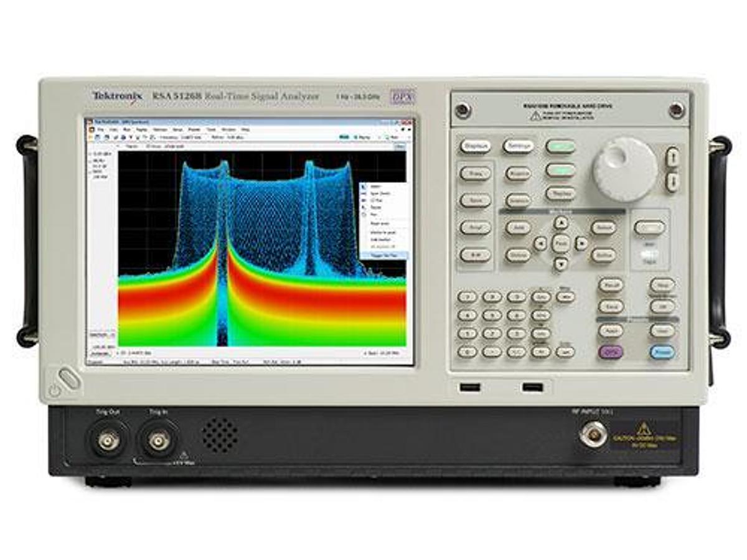Tap the right arrow key beside Peak
Screen dimensions: 747x560
tap(581, 243)
